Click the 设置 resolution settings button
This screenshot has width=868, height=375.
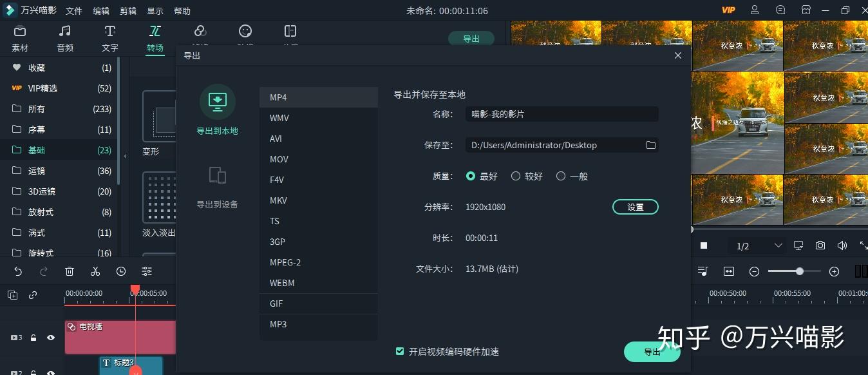(x=635, y=207)
